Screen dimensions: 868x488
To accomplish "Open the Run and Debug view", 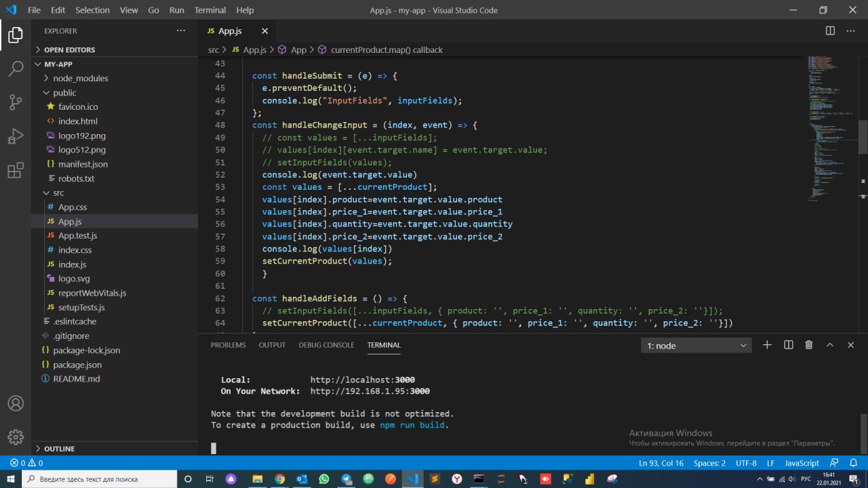I will click(16, 136).
